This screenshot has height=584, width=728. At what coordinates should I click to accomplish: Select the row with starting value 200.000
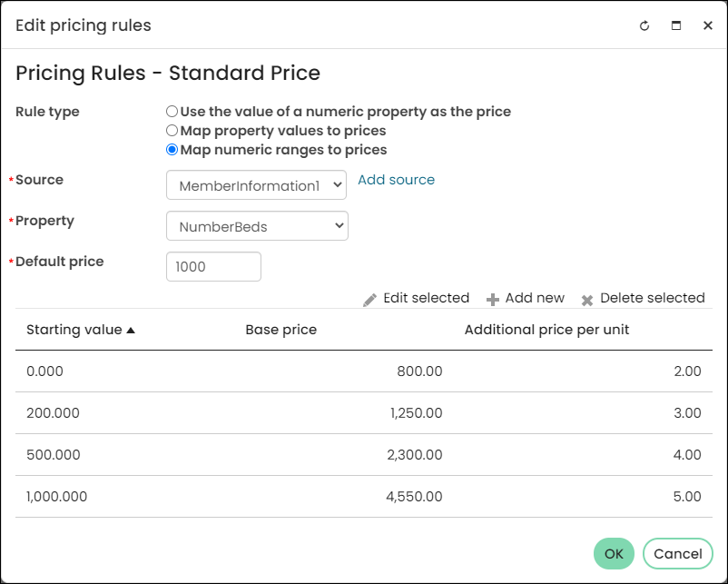(x=364, y=413)
